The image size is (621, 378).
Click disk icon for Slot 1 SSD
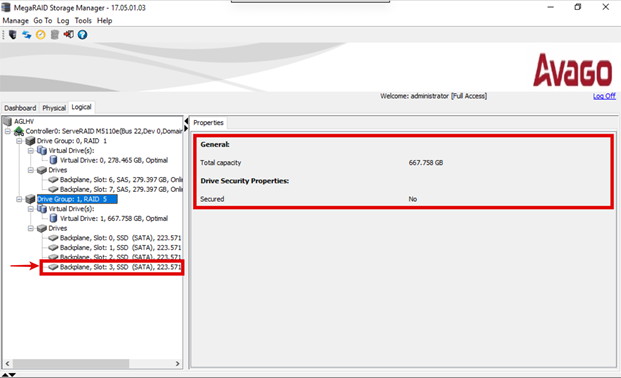pos(53,248)
